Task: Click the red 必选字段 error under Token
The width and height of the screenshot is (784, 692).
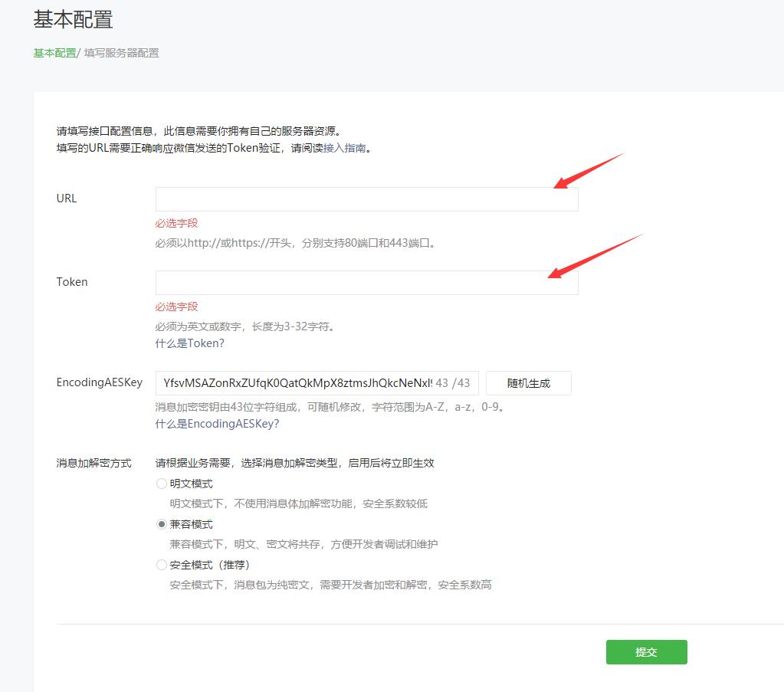Action: 176,307
